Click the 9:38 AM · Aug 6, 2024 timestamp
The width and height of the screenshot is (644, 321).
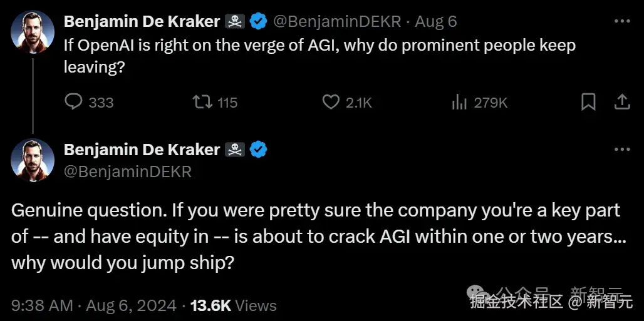click(x=94, y=305)
